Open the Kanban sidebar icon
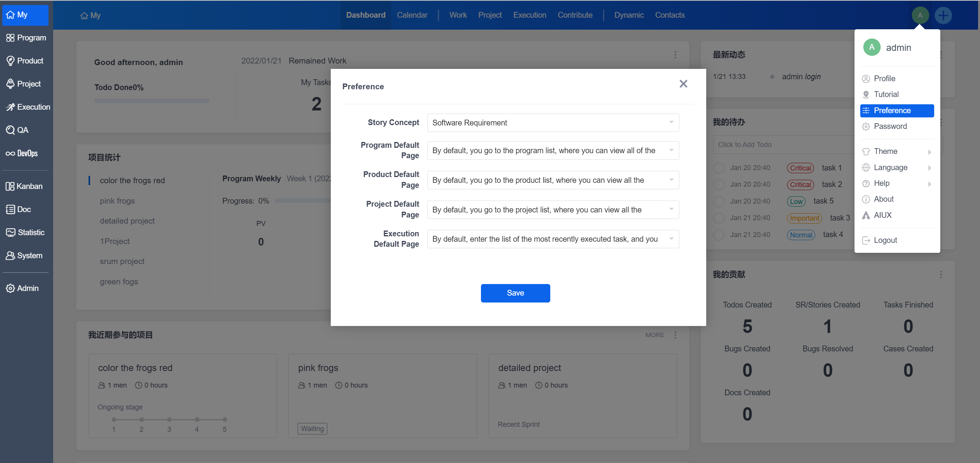 click(x=10, y=186)
